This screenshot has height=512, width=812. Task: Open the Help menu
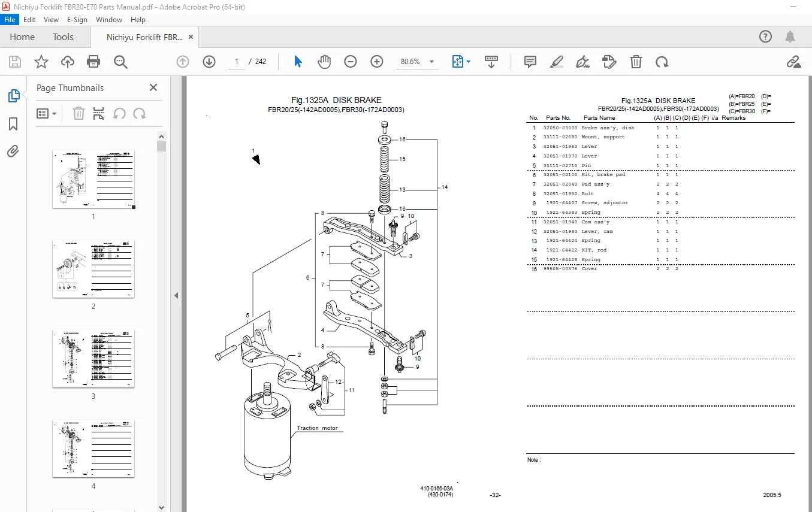(138, 19)
